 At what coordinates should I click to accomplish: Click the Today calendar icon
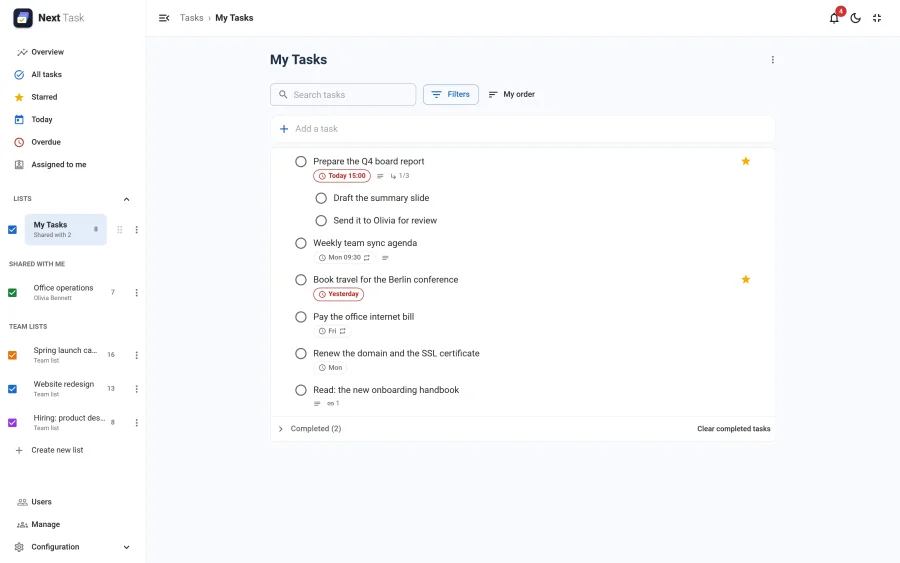(19, 119)
